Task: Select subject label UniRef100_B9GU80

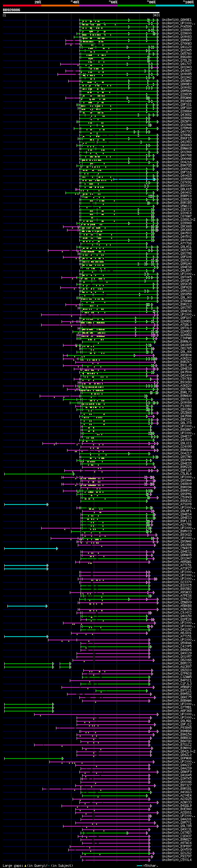Action: (176, 57)
